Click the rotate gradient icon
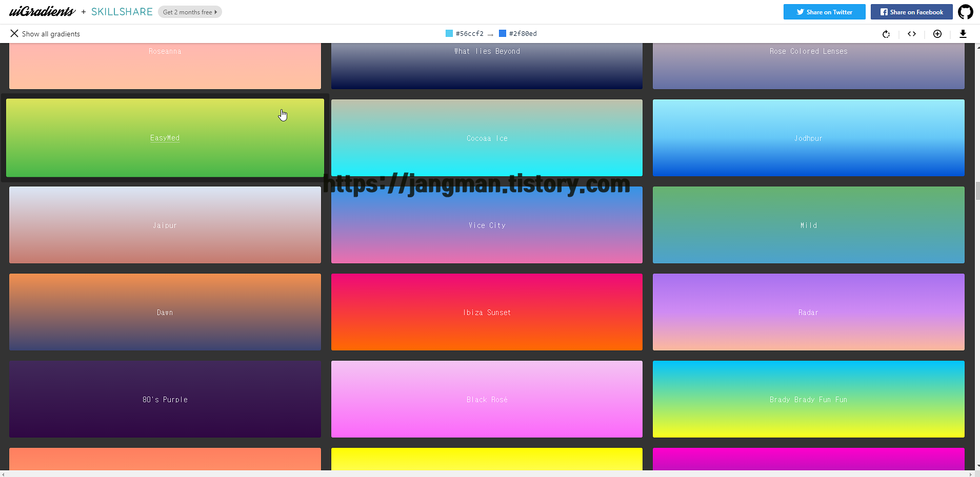Viewport: 980px width, 477px height. [886, 34]
